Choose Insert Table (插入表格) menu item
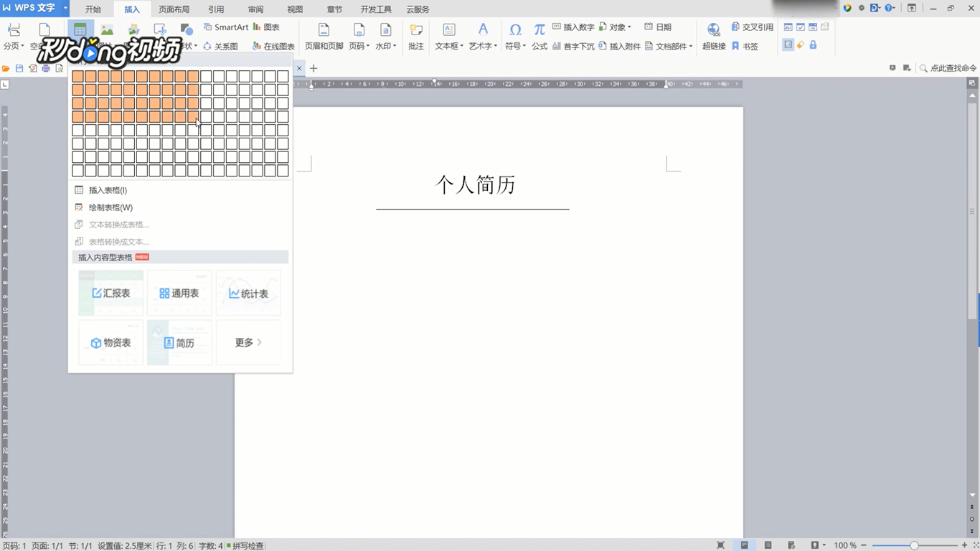Viewport: 980px width, 551px height. click(180, 190)
